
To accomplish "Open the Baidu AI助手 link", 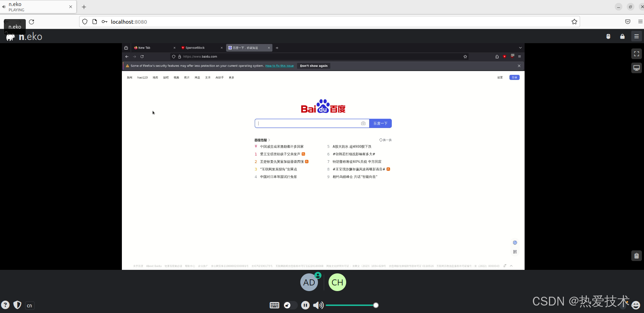I will (220, 77).
